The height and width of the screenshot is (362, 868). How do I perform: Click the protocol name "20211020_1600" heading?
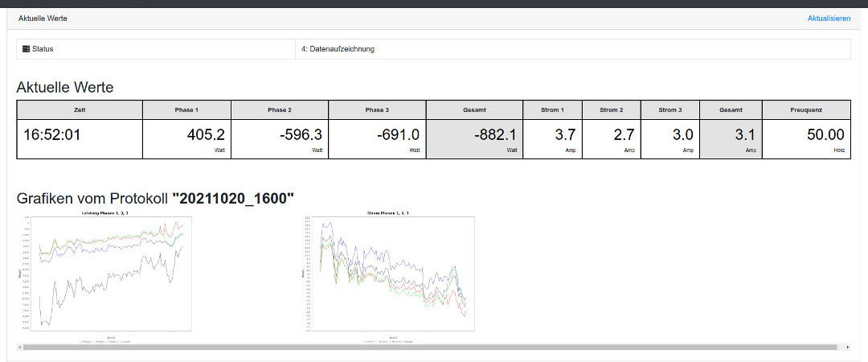[x=233, y=199]
